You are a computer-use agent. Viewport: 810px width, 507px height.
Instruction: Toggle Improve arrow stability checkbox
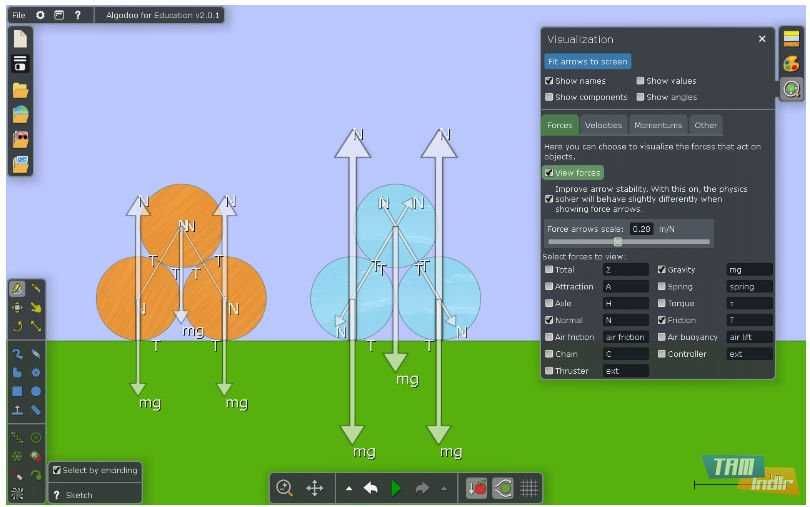tap(549, 198)
